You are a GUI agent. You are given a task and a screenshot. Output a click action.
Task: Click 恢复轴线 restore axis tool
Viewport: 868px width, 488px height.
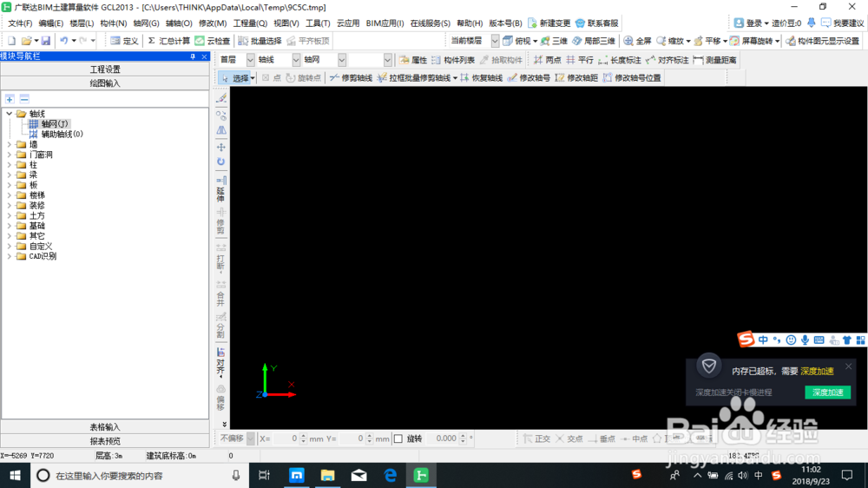coord(482,78)
